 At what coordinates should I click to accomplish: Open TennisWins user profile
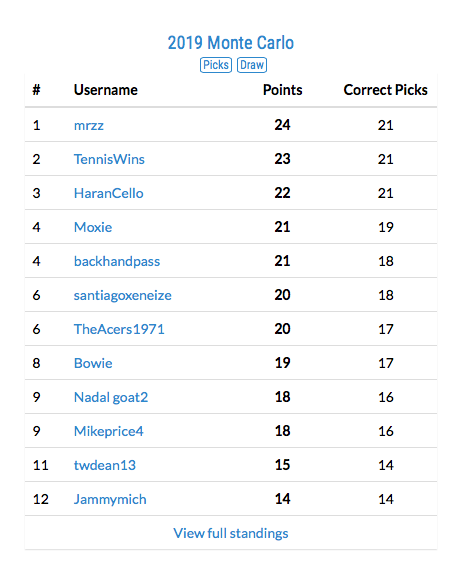click(109, 159)
